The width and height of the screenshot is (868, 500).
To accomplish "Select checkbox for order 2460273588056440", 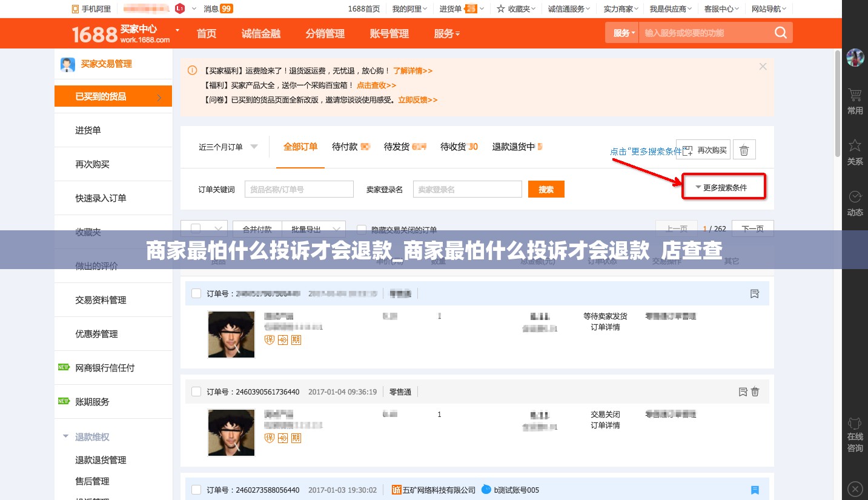I will pos(196,490).
